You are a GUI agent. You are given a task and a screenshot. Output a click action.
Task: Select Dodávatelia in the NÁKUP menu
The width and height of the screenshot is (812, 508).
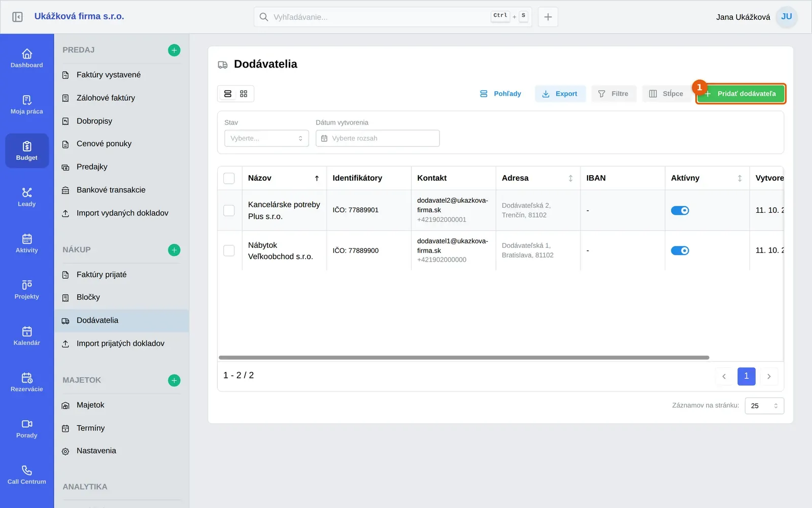pos(121,321)
